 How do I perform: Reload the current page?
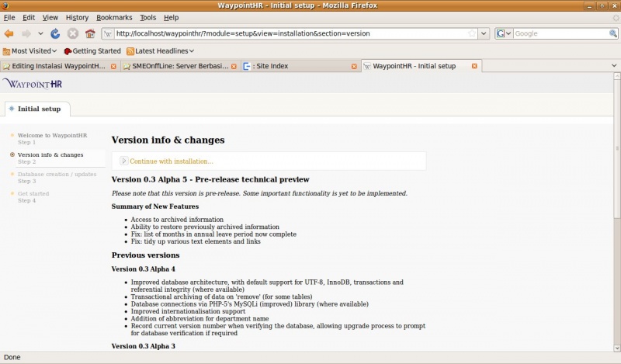pos(55,33)
